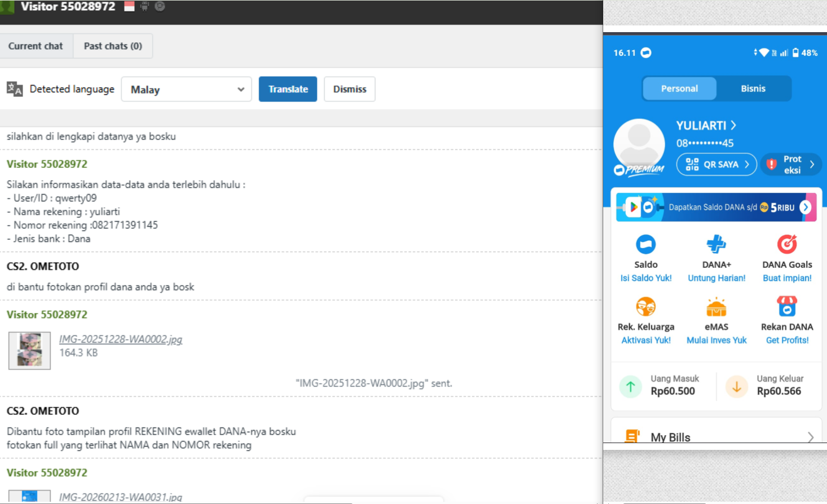Open the eMAS gold icon
This screenshot has height=504, width=827.
[x=717, y=307]
